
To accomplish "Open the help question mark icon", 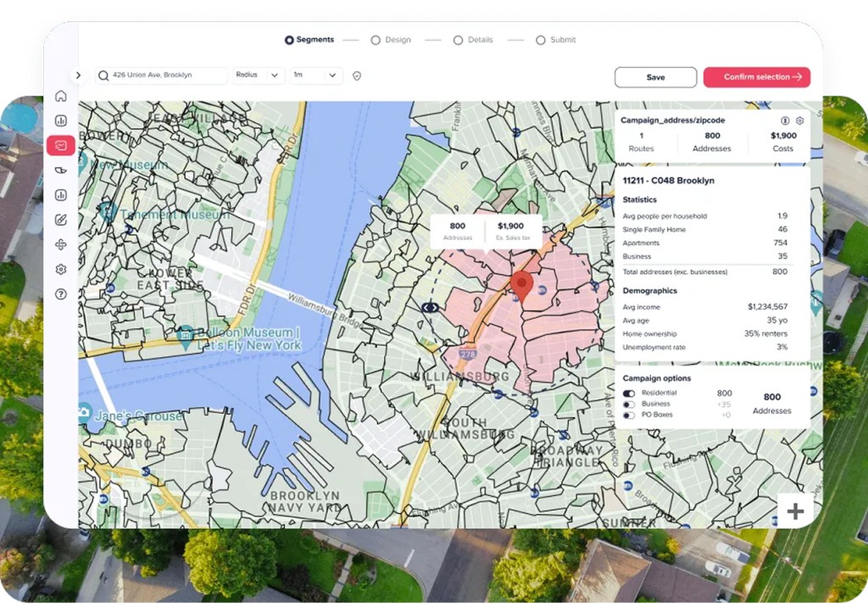I will click(61, 294).
